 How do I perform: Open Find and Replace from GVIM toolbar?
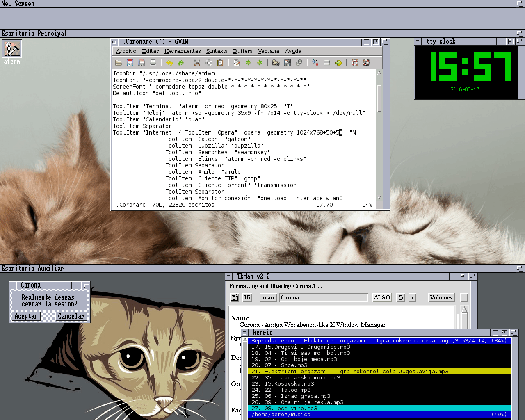pyautogui.click(x=237, y=63)
